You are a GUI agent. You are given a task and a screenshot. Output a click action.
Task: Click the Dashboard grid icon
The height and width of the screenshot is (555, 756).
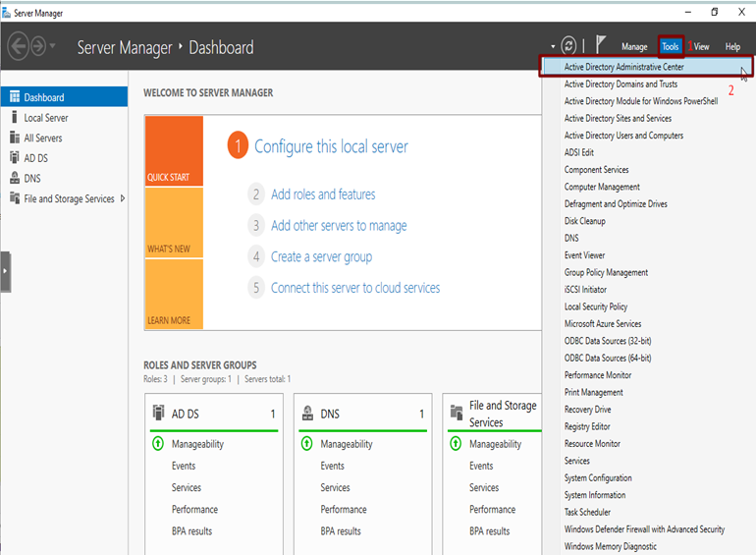[x=15, y=97]
